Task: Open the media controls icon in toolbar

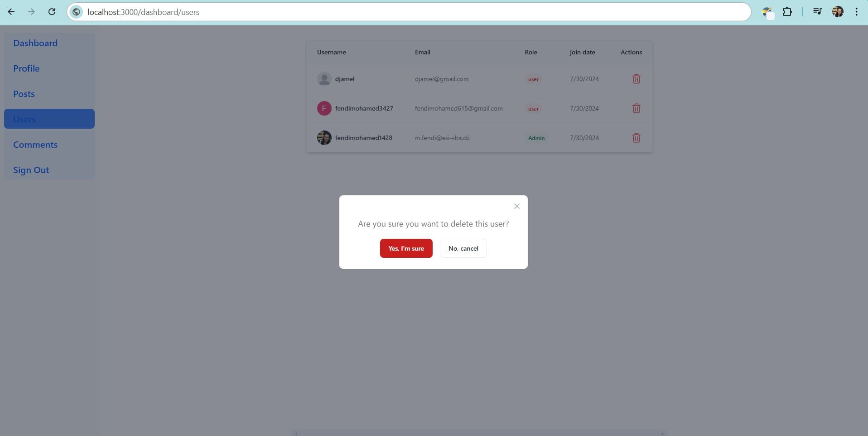Action: (x=817, y=12)
